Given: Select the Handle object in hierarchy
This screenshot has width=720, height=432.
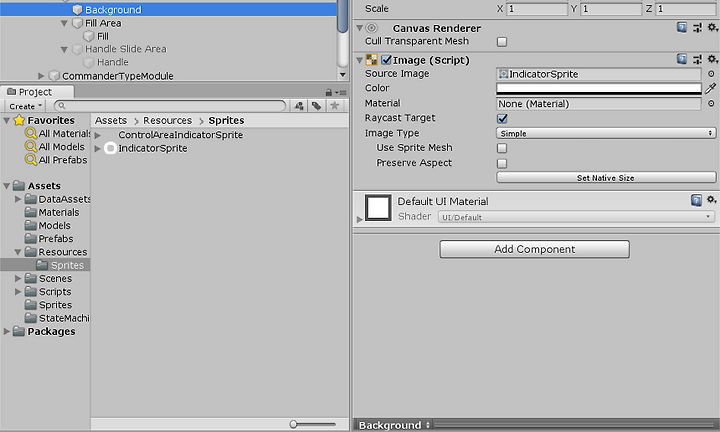Looking at the screenshot, I should click(x=112, y=62).
